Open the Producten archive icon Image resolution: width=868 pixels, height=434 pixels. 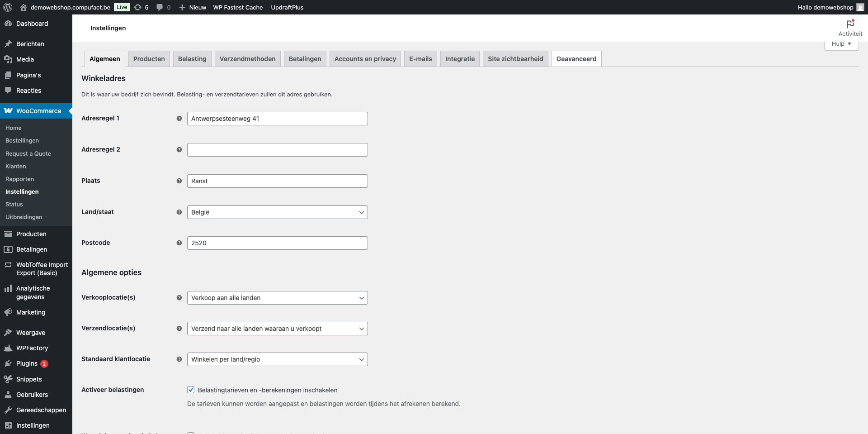tap(8, 234)
